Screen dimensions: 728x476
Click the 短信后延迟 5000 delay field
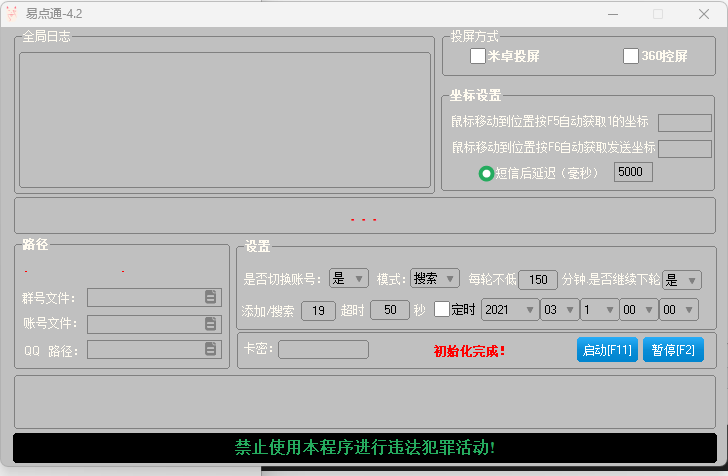633,172
